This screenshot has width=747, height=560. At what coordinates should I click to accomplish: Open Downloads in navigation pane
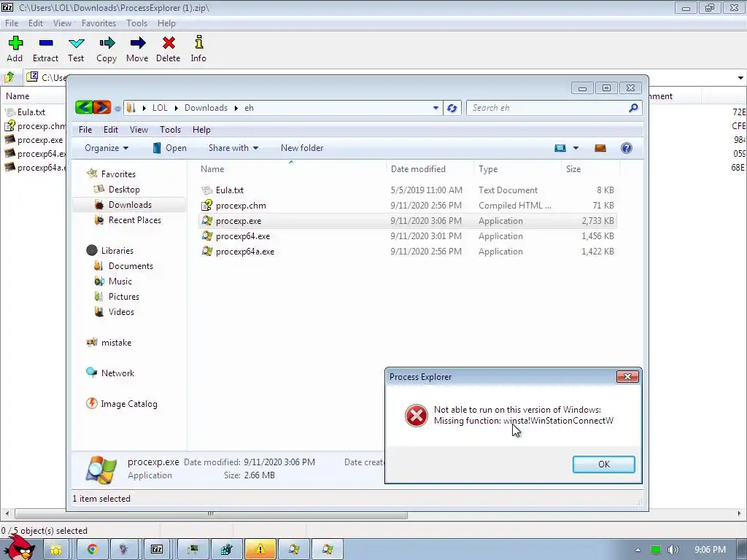(130, 205)
